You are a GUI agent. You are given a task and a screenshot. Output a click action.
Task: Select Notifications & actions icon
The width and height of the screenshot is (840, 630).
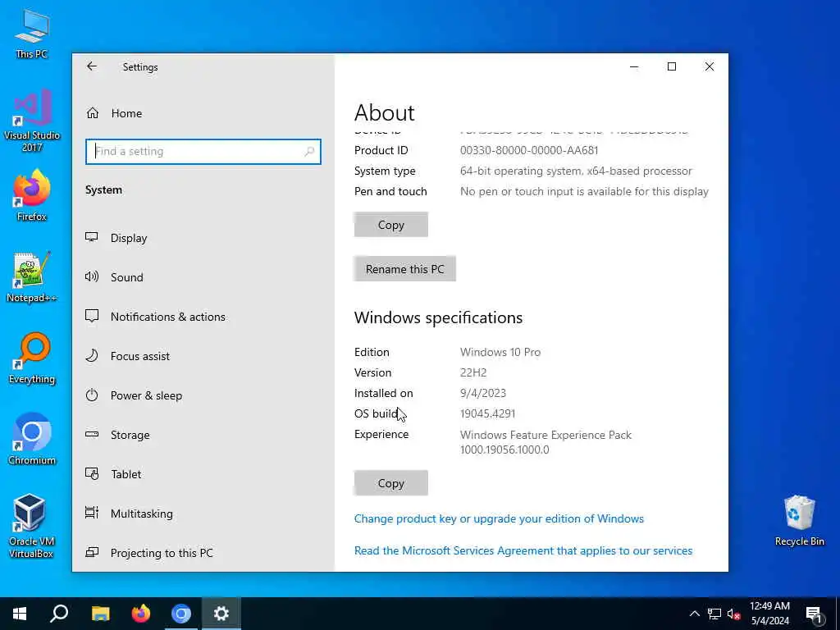pyautogui.click(x=92, y=316)
